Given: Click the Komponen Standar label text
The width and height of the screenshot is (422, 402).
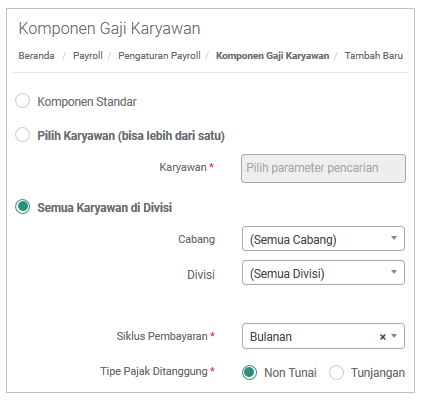Looking at the screenshot, I should coord(87,102).
